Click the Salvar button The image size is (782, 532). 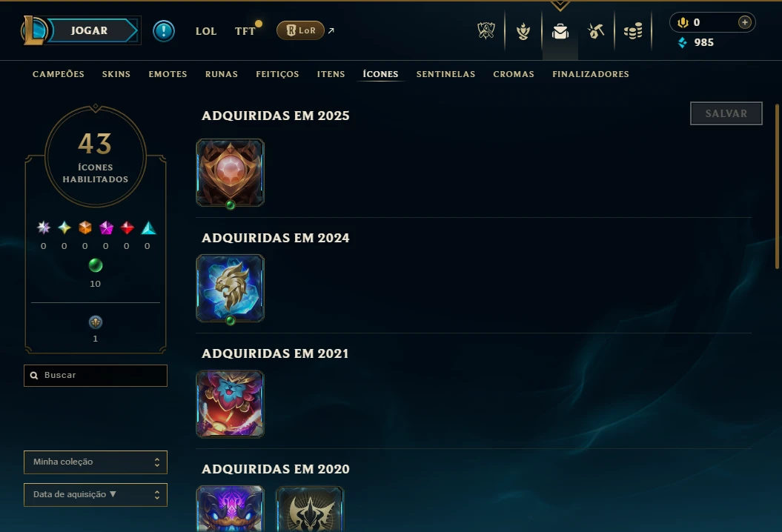click(726, 113)
